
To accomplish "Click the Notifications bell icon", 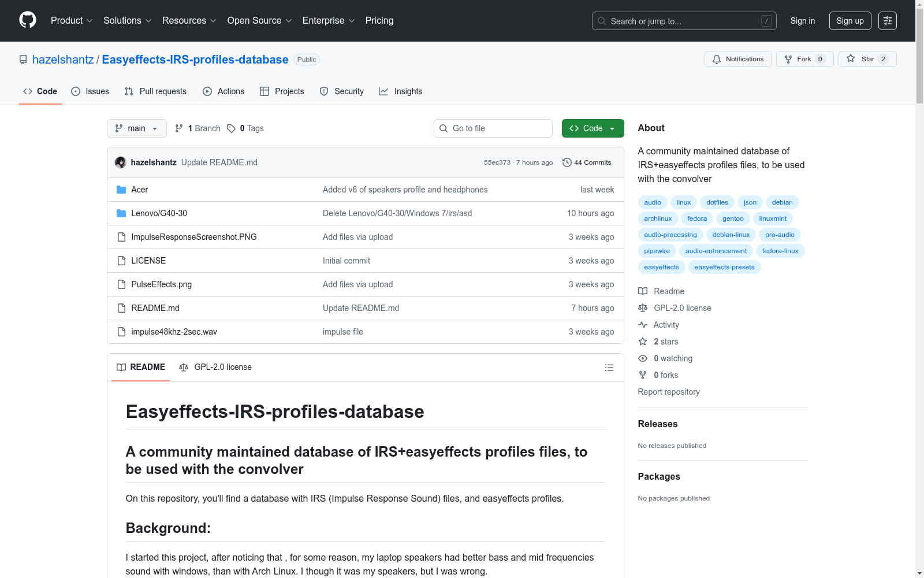I will coord(717,59).
